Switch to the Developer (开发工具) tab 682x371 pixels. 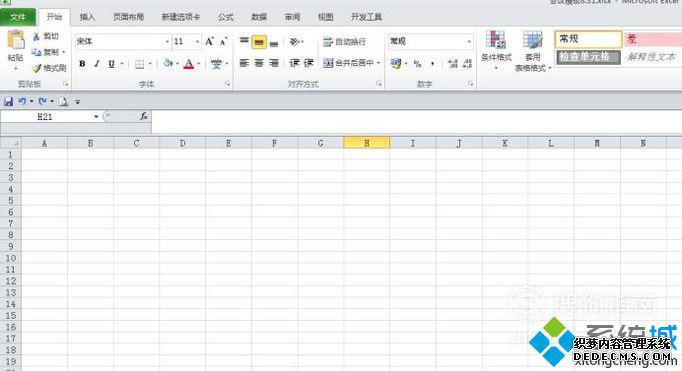[x=366, y=17]
